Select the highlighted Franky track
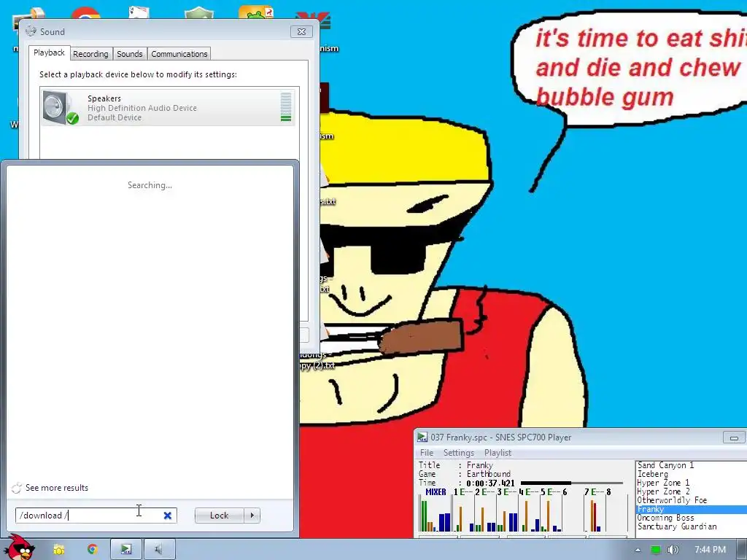The height and width of the screenshot is (560, 747). tap(692, 509)
